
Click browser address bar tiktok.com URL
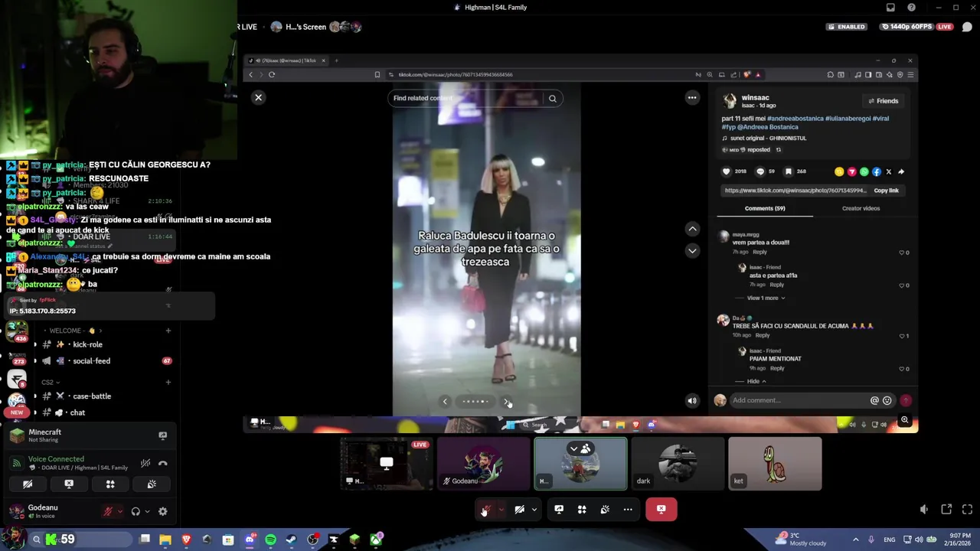point(456,75)
